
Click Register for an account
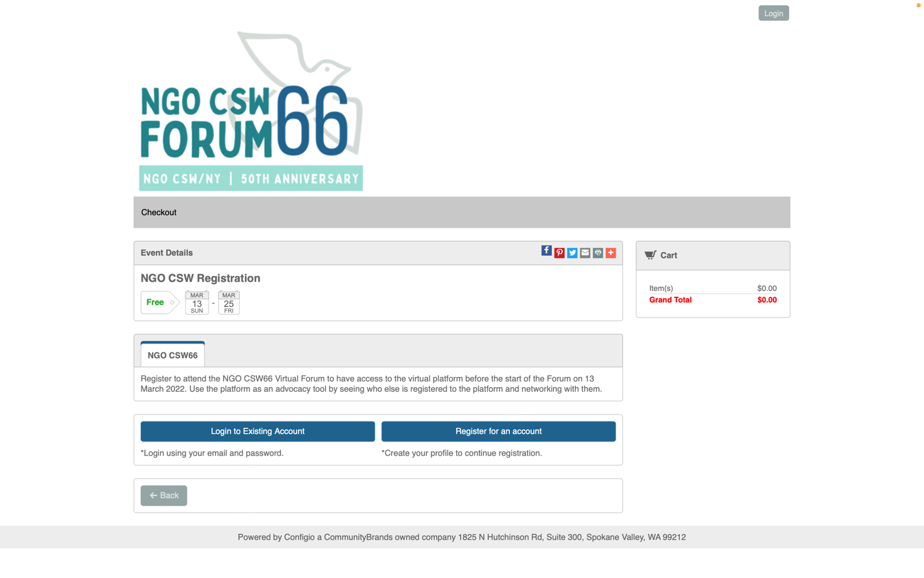tap(498, 431)
